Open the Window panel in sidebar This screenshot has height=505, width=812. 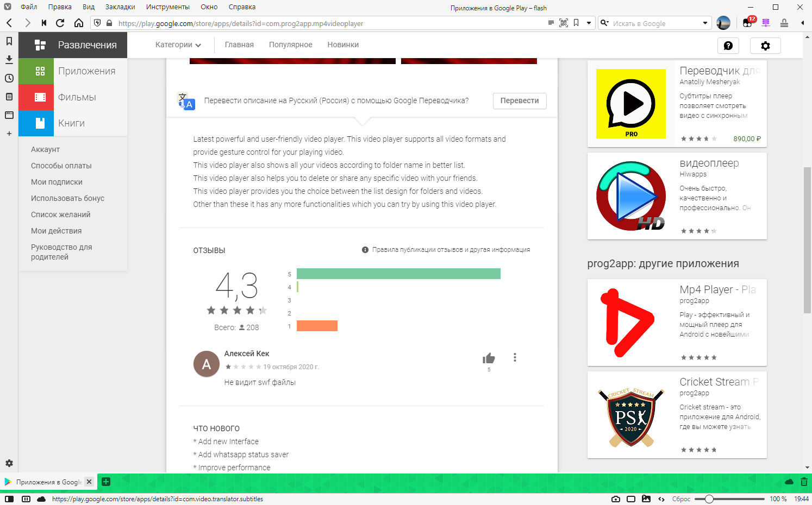coord(9,115)
